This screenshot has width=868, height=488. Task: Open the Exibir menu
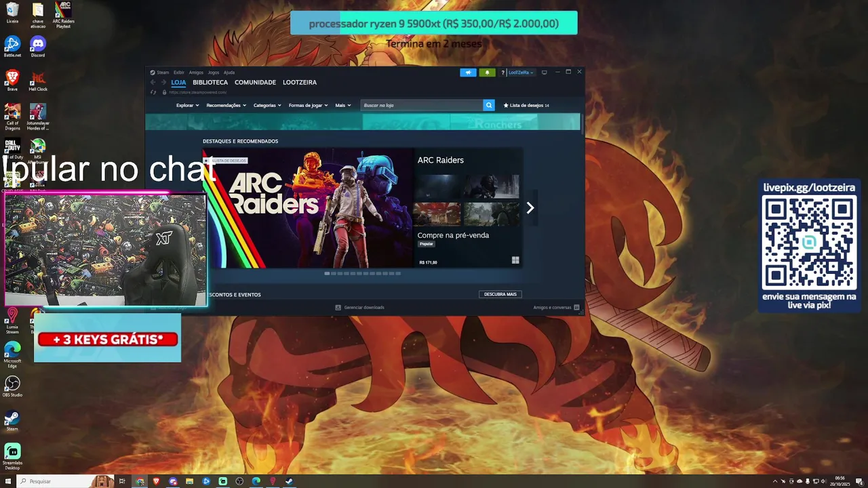[178, 73]
